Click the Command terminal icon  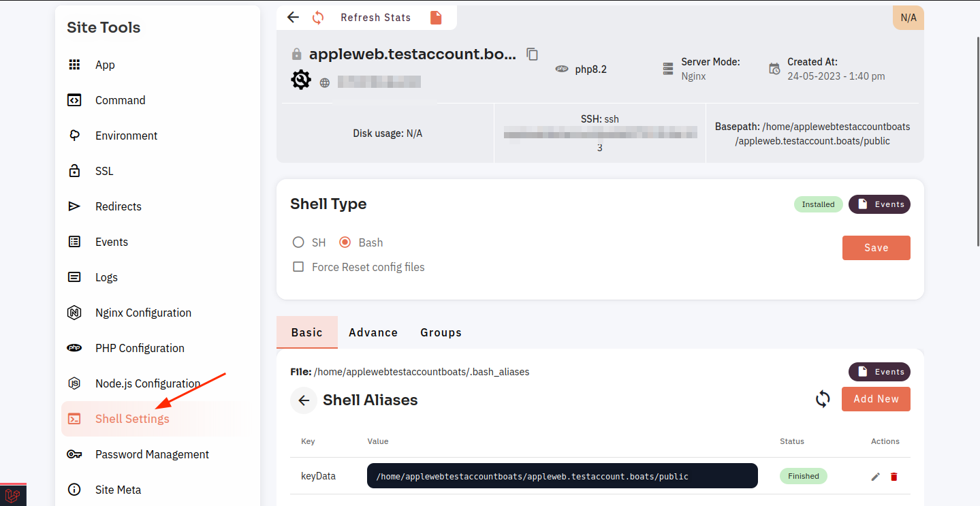(74, 100)
